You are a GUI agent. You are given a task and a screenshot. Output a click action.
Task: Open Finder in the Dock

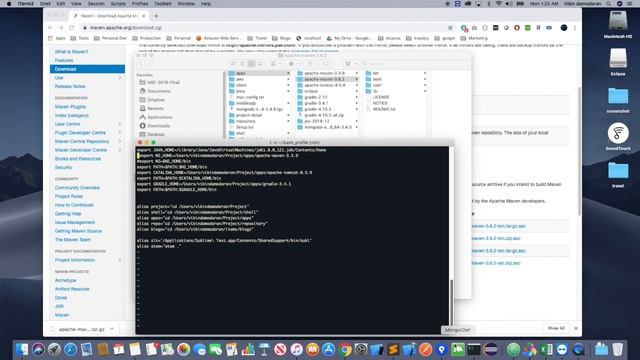pos(22,349)
